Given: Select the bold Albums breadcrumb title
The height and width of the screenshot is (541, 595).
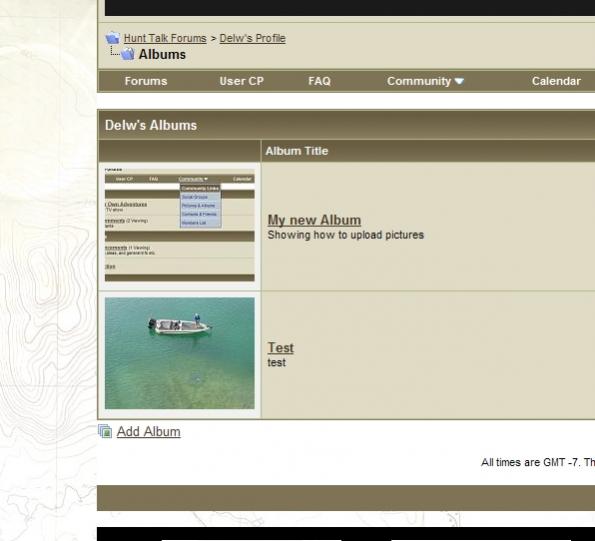Looking at the screenshot, I should (x=162, y=54).
